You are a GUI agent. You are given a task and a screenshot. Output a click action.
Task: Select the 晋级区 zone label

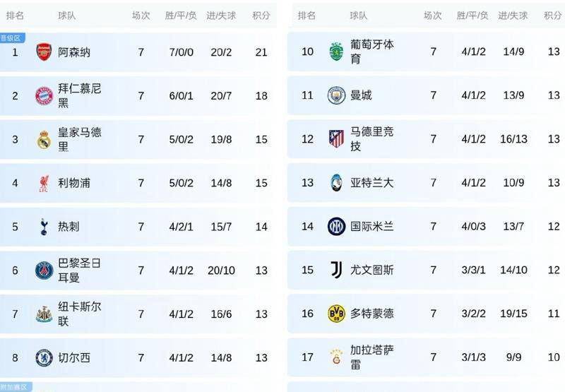click(x=11, y=37)
